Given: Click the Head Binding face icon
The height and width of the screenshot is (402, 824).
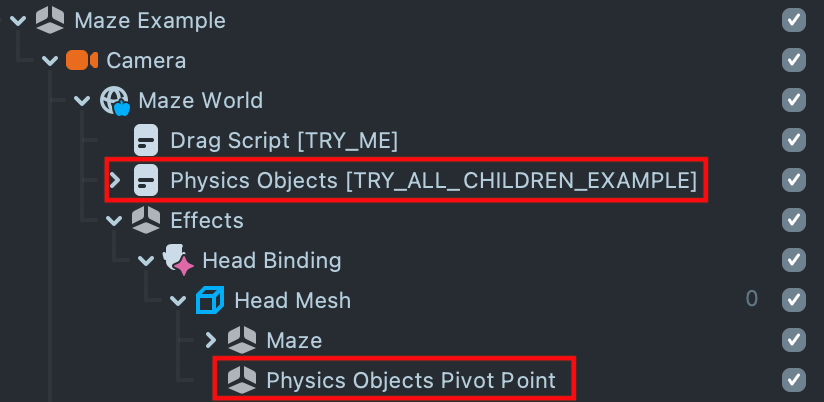Looking at the screenshot, I should [178, 260].
